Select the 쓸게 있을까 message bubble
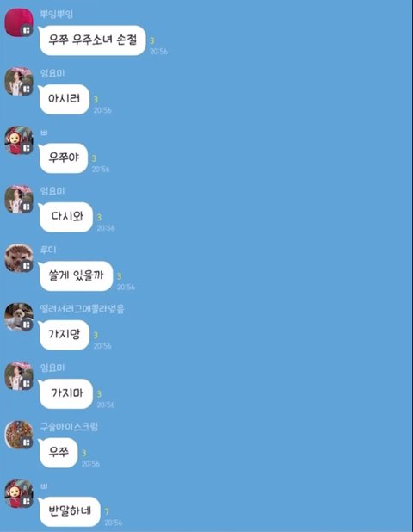Screen dimensions: 413x532 (x=75, y=275)
